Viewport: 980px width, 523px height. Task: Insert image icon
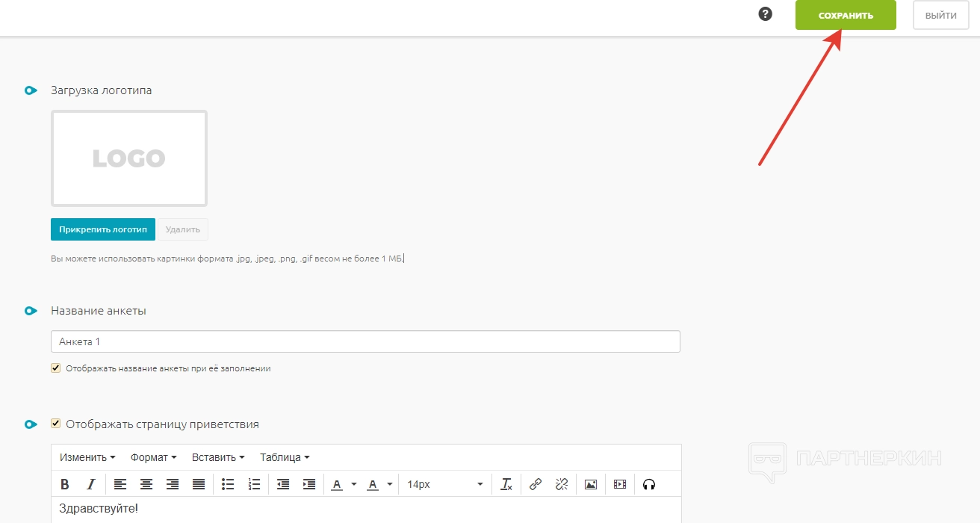591,484
